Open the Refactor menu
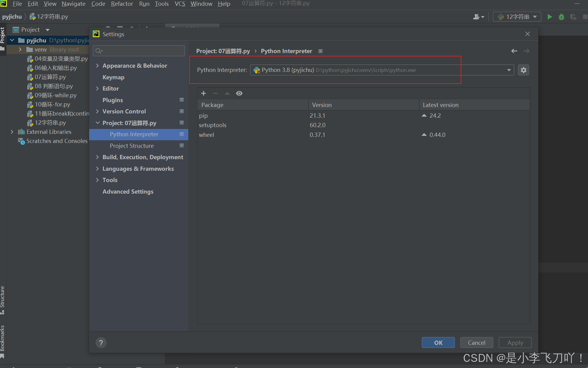Screen dimensions: 588x368 coord(122,4)
